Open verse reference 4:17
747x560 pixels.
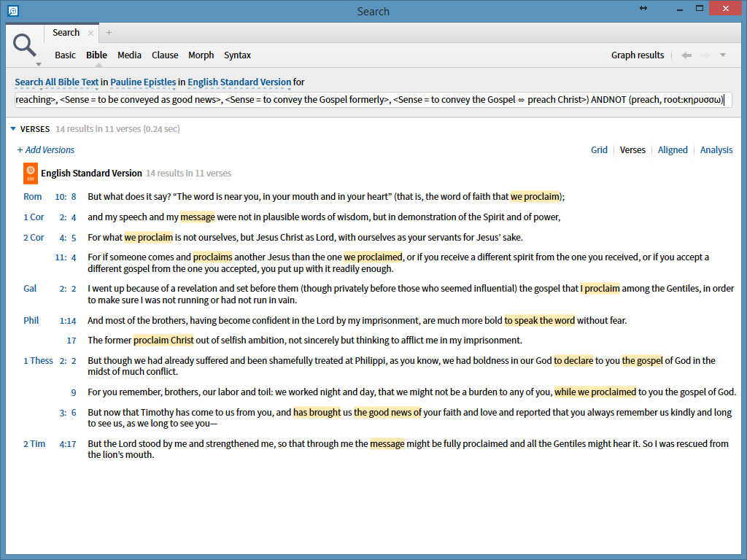pos(68,444)
